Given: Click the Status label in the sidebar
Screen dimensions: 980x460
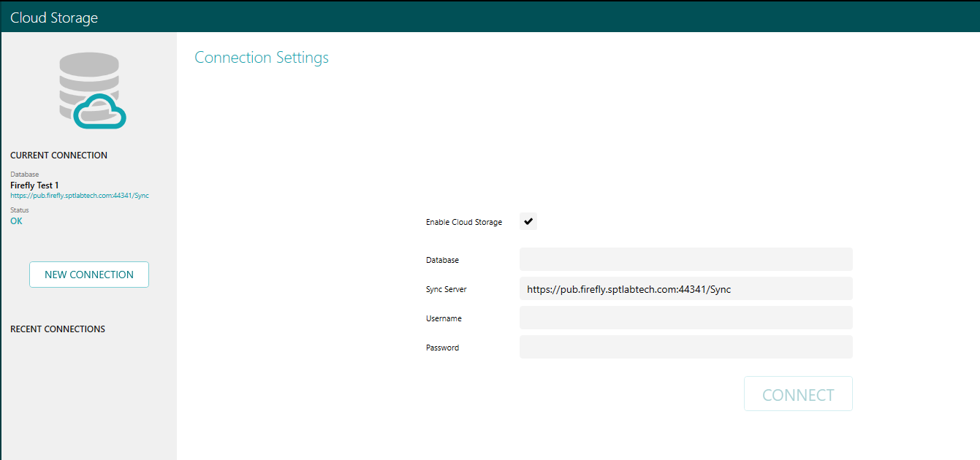Looking at the screenshot, I should 18,210.
